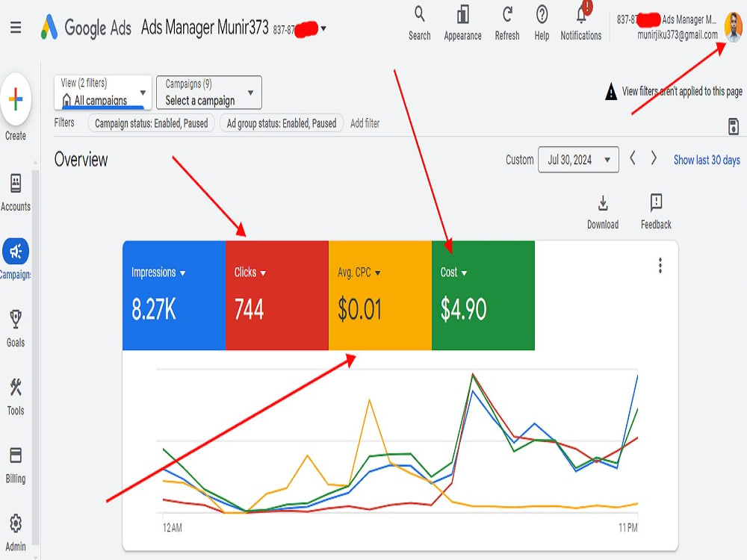Click the 12 AM axis label
This screenshot has width=747, height=560.
[172, 528]
